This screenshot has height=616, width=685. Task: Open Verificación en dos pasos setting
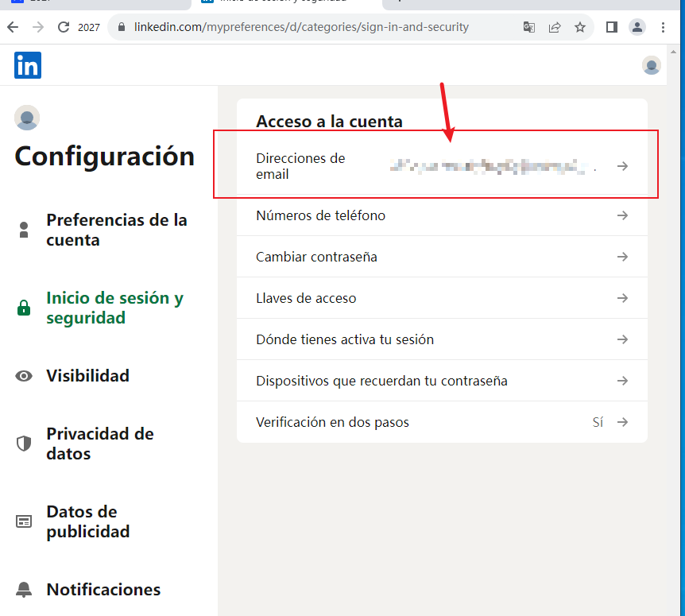point(442,422)
